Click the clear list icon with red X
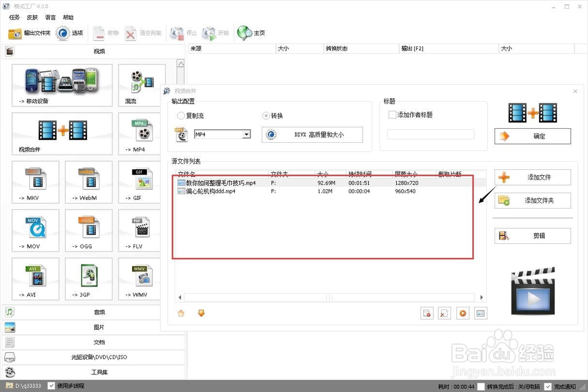The image size is (588, 392). 445,313
